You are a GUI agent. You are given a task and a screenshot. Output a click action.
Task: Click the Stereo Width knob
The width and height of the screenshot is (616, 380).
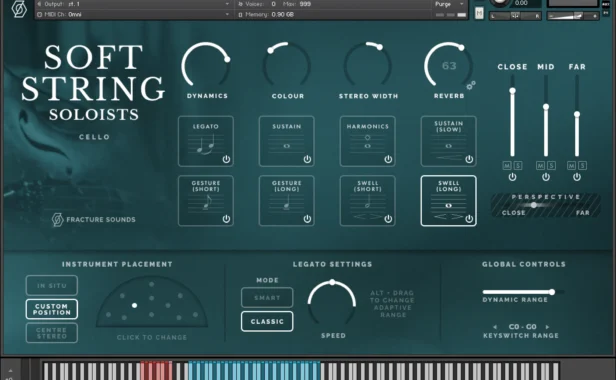click(x=368, y=65)
